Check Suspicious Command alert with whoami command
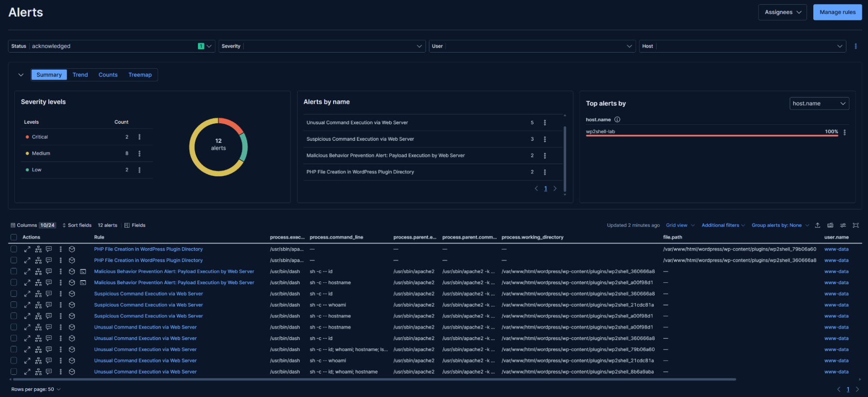Image resolution: width=868 pixels, height=397 pixels. coord(14,305)
